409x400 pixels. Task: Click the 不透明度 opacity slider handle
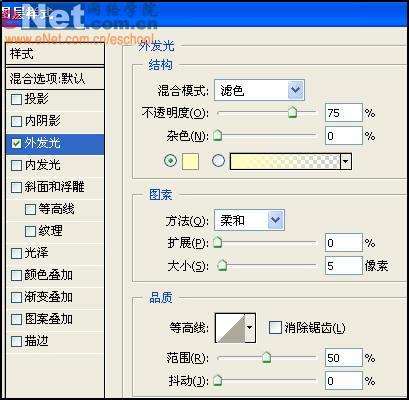tap(292, 112)
